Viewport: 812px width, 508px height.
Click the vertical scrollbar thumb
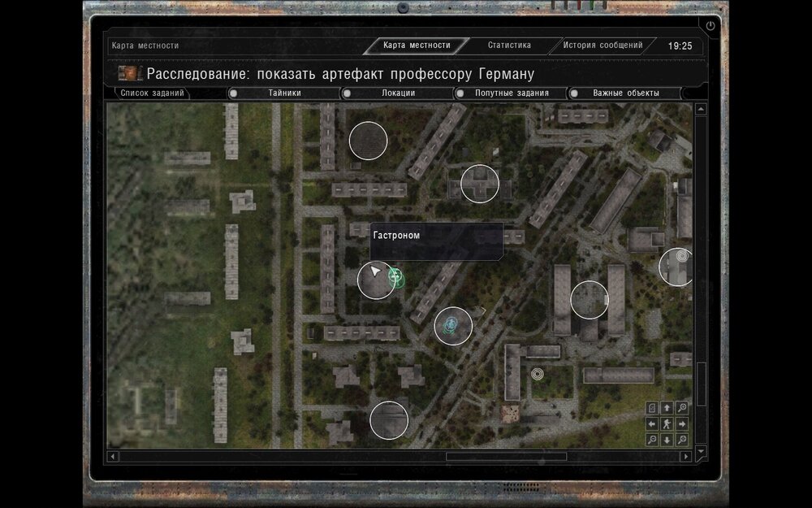(701, 384)
